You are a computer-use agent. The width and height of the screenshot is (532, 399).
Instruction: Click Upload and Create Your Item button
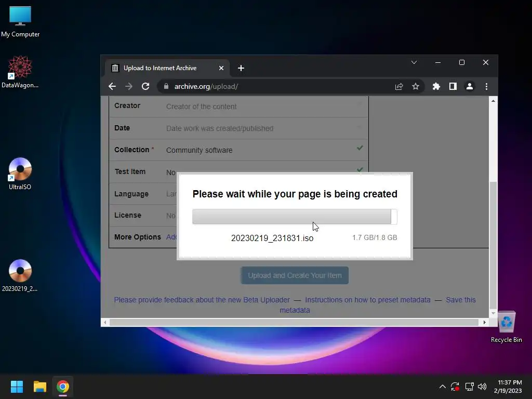click(x=295, y=275)
